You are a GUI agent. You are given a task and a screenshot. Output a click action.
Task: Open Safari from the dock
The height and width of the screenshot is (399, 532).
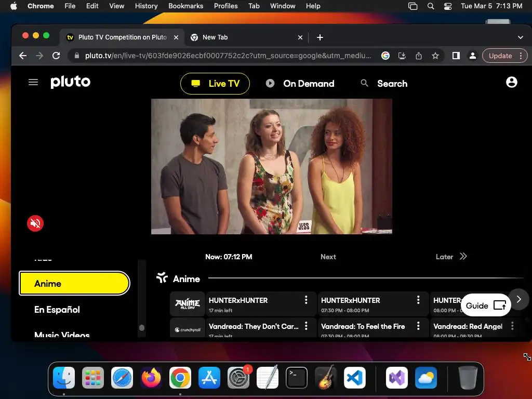click(x=122, y=378)
